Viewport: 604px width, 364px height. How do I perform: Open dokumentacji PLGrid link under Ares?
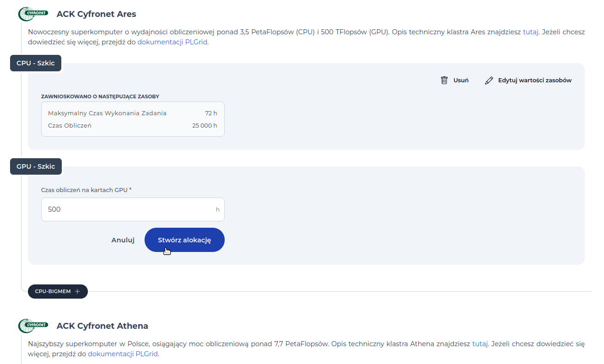[173, 42]
